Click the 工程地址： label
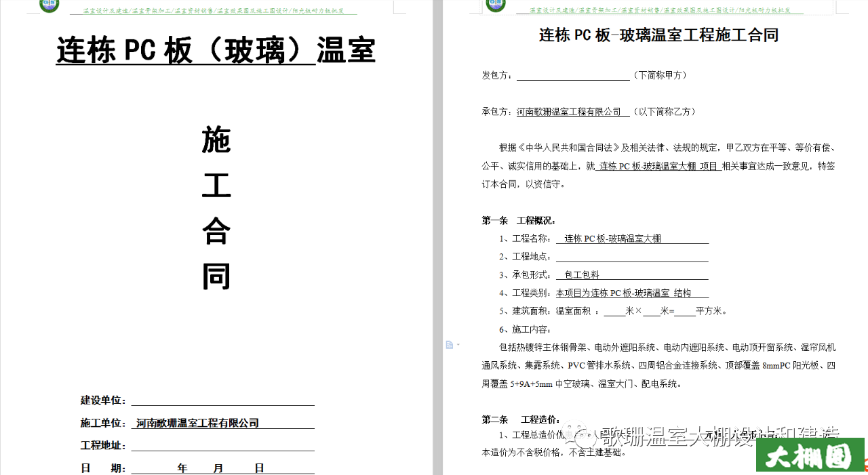This screenshot has height=475, width=868. (x=103, y=446)
